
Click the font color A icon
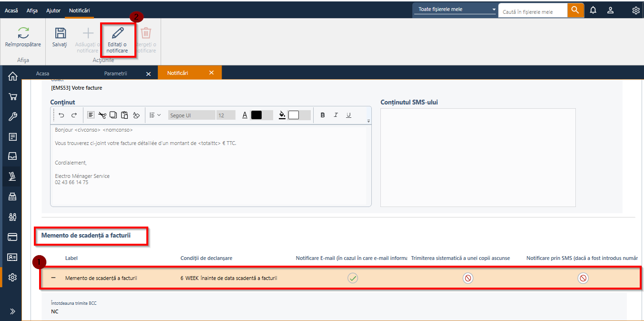pos(245,115)
